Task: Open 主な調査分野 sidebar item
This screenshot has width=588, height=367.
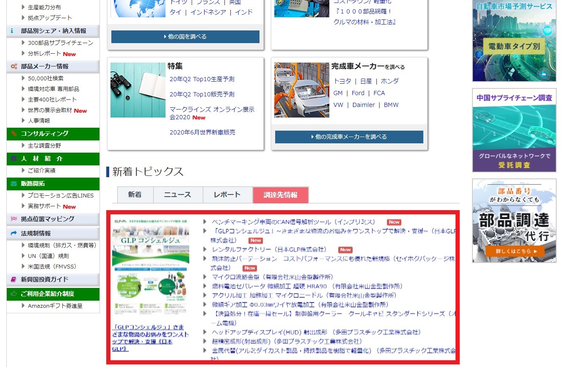Action: tap(44, 145)
